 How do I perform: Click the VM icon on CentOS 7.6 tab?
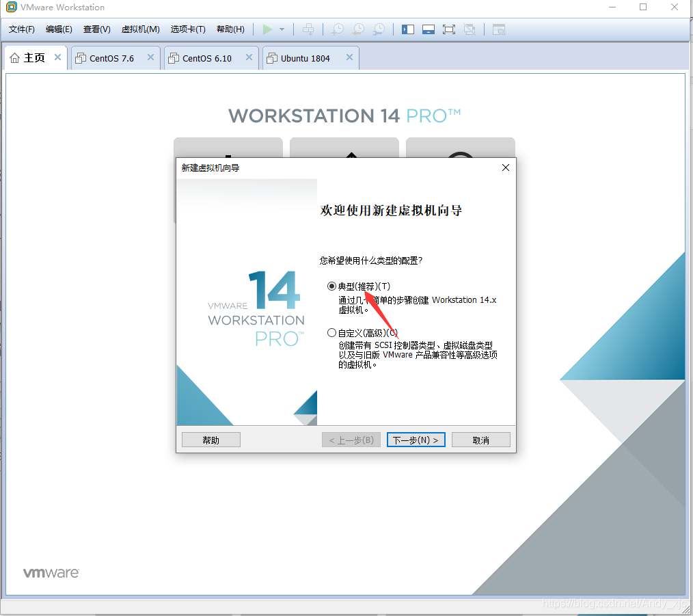(x=81, y=58)
